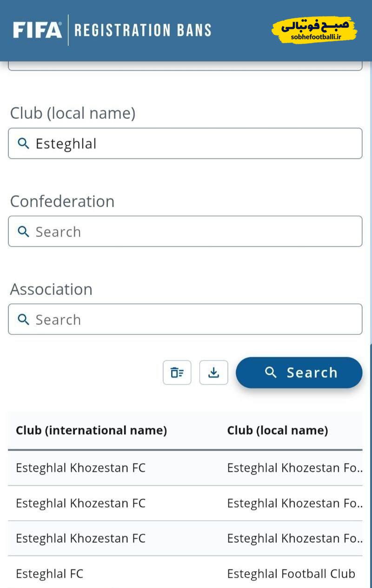Sort by Club (local name) column header

(x=277, y=431)
